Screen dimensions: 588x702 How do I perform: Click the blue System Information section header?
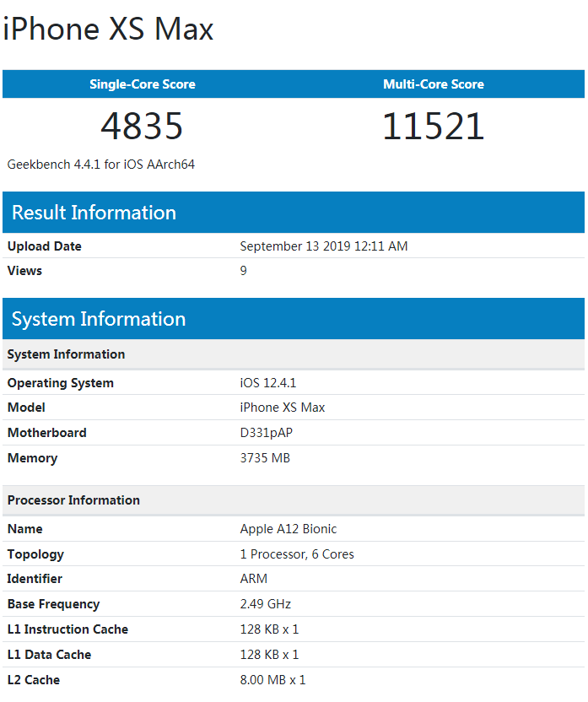coord(99,319)
